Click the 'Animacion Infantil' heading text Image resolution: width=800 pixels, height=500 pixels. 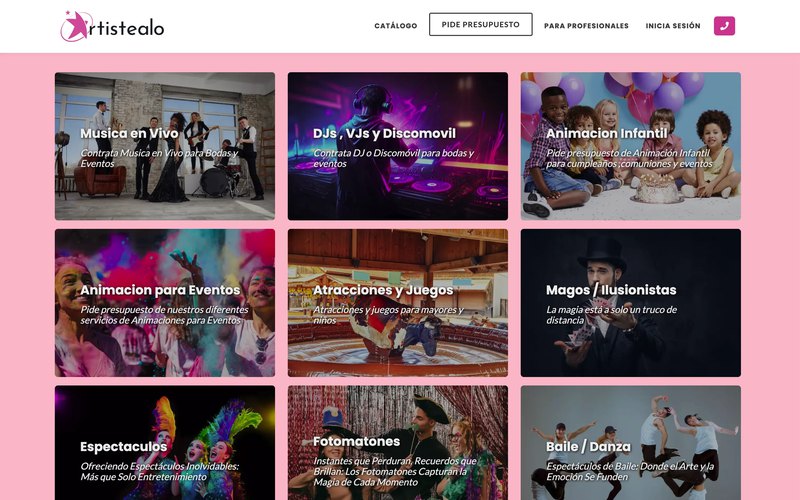coord(607,134)
